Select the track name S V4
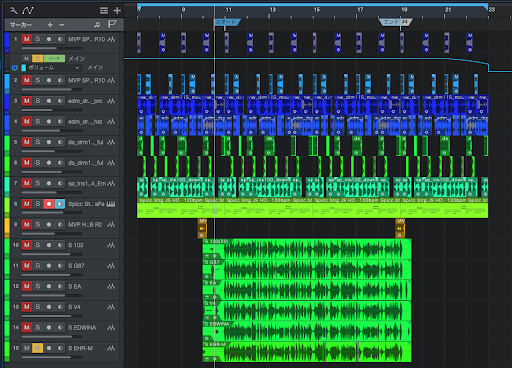 [x=74, y=307]
